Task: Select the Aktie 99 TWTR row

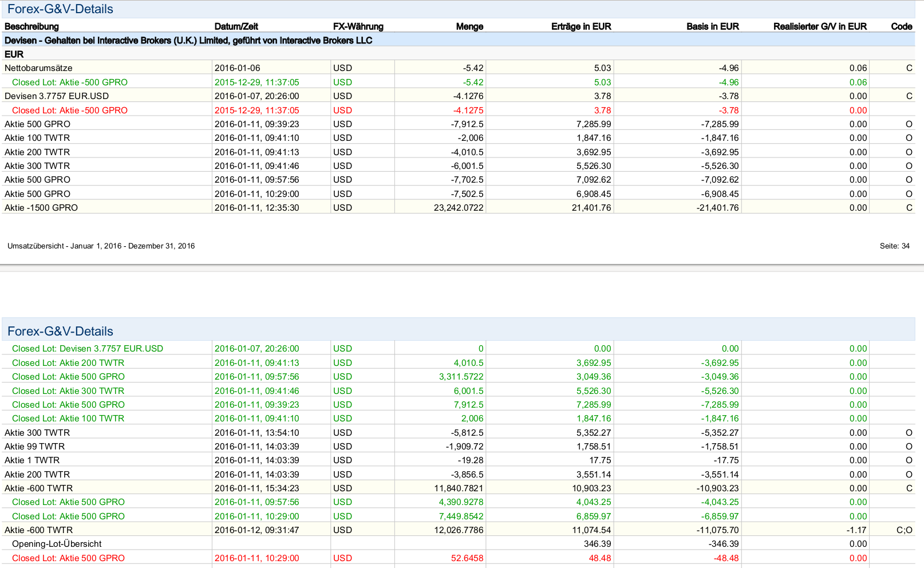Action: click(x=34, y=447)
